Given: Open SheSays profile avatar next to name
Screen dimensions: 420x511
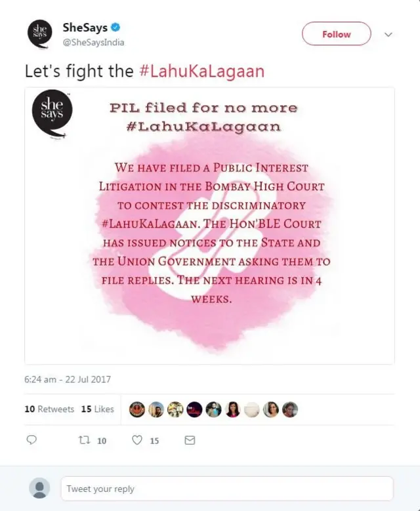Looking at the screenshot, I should pos(40,34).
